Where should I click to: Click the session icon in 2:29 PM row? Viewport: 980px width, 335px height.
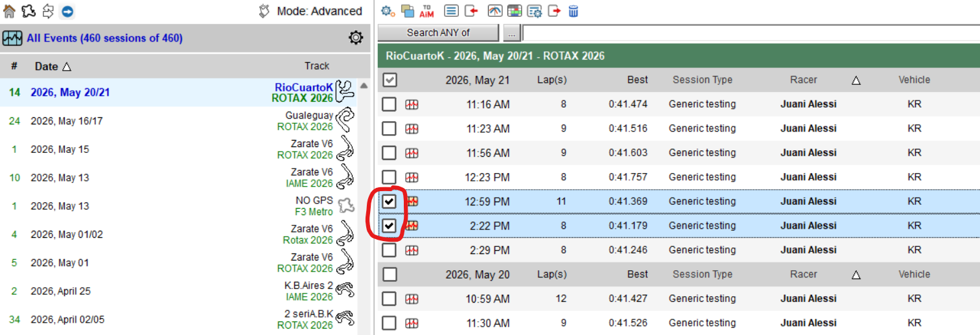click(412, 250)
